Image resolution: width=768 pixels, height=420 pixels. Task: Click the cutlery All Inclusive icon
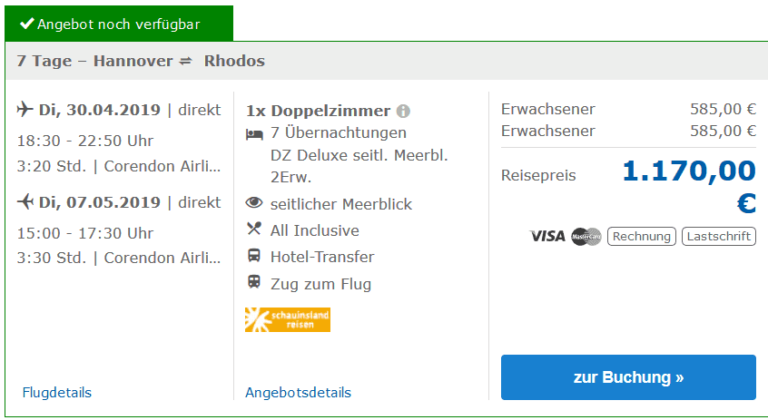pyautogui.click(x=254, y=230)
